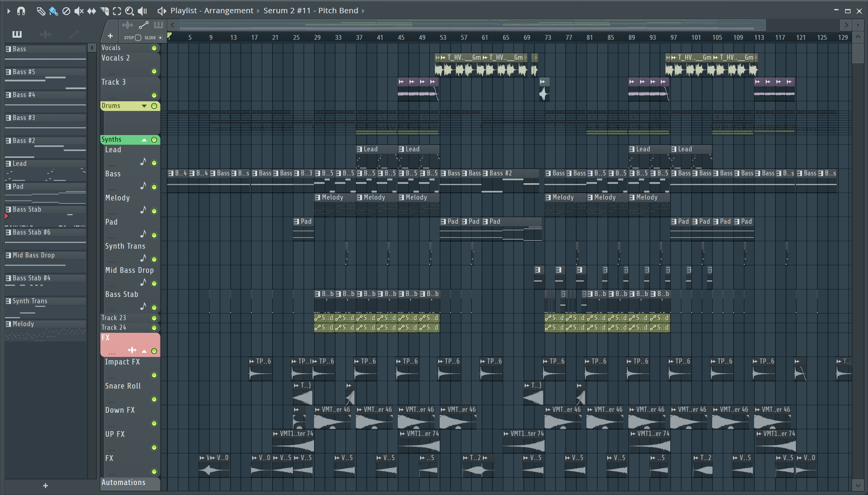Select the Paint brush tool
Viewport: 868px width, 495px height.
[x=53, y=11]
